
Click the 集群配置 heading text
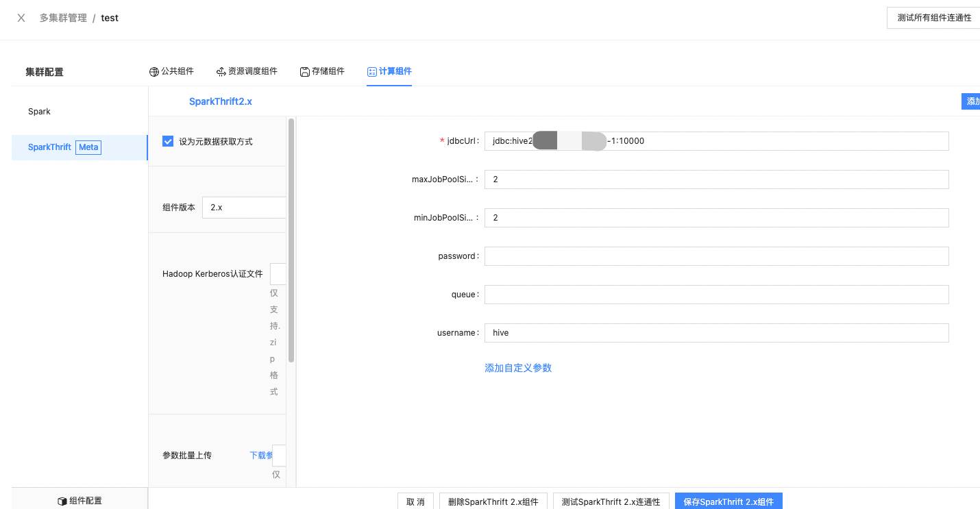45,72
